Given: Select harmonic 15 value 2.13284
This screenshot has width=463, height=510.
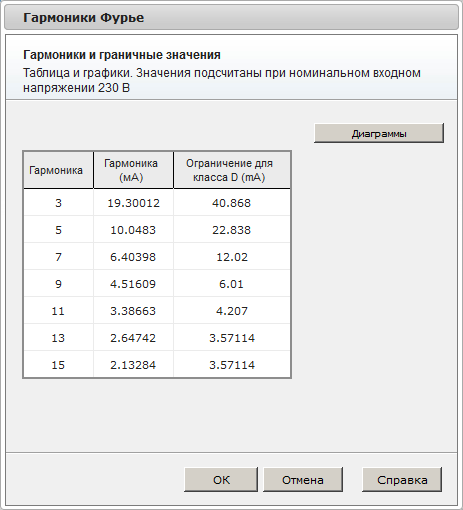Looking at the screenshot, I should point(133,365).
